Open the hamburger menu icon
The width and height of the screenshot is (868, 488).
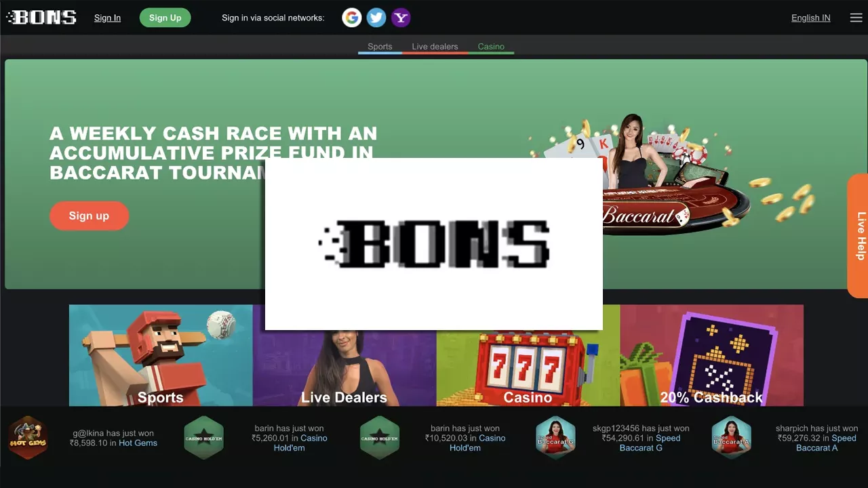pos(856,18)
